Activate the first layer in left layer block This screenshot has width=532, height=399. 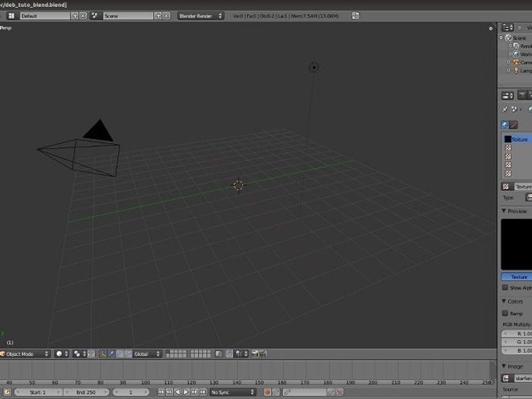(168, 352)
